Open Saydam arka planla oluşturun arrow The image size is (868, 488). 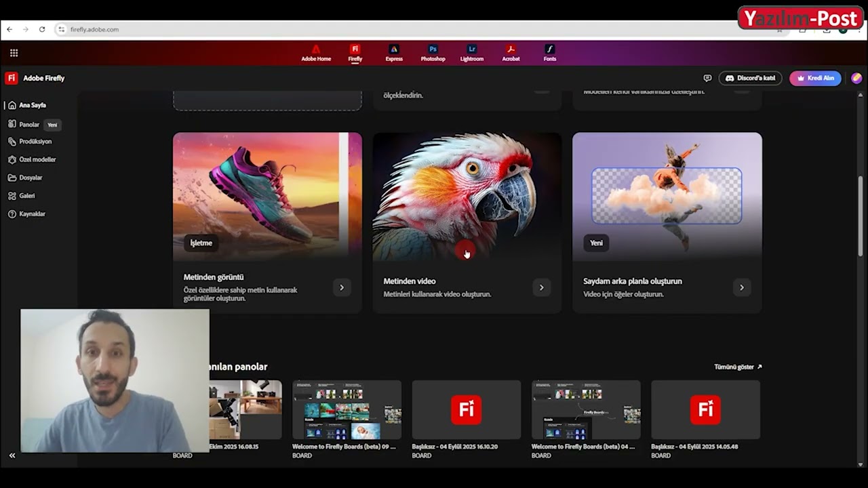[741, 287]
